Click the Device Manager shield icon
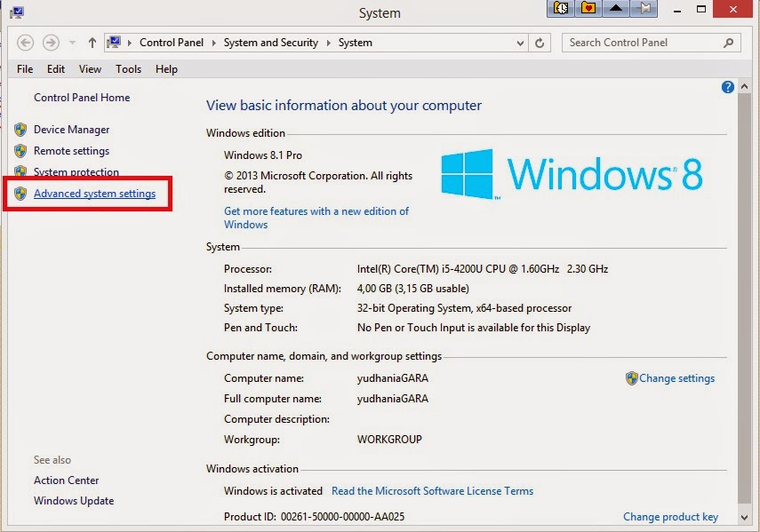 click(20, 129)
